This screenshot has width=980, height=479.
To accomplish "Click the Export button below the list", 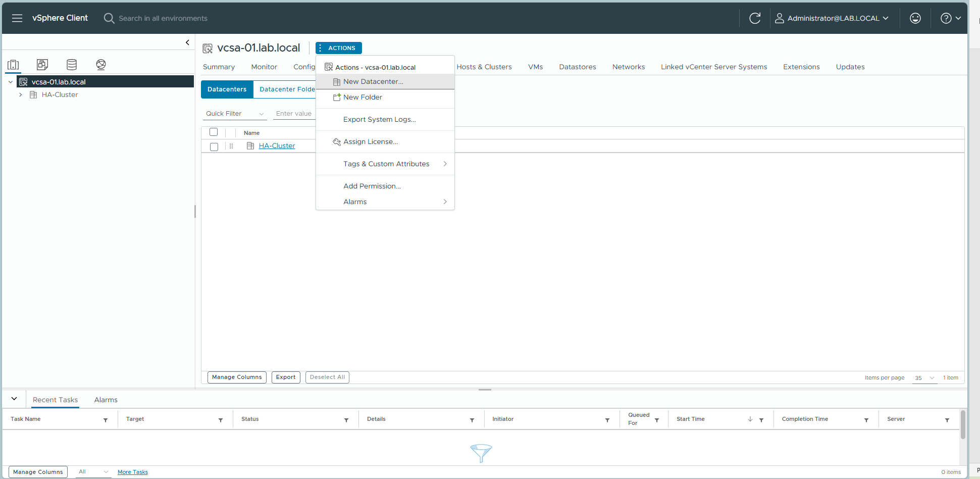I will [x=286, y=377].
